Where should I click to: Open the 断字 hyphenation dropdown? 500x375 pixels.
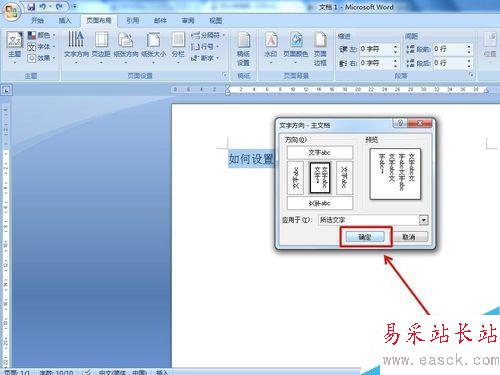pyautogui.click(x=205, y=58)
